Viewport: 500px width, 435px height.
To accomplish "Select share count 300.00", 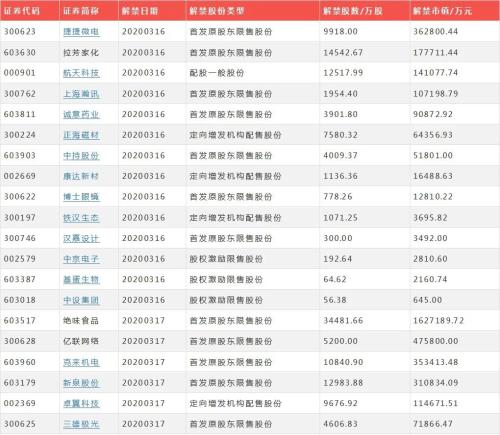I will 338,238.
